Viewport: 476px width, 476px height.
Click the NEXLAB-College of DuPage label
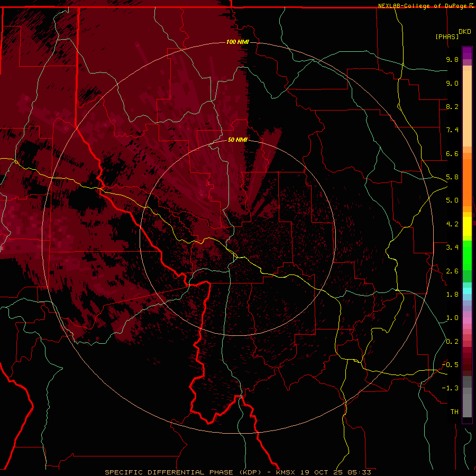point(423,6)
